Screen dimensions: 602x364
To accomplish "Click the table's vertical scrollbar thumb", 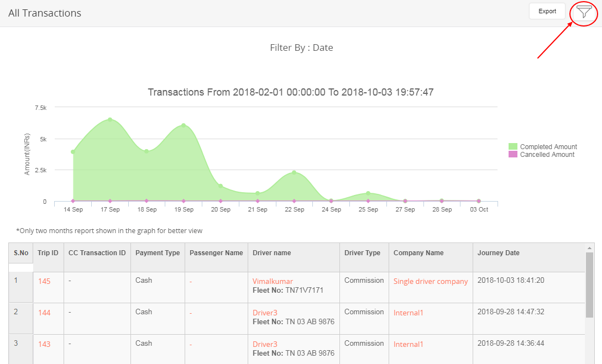I will pos(589,284).
